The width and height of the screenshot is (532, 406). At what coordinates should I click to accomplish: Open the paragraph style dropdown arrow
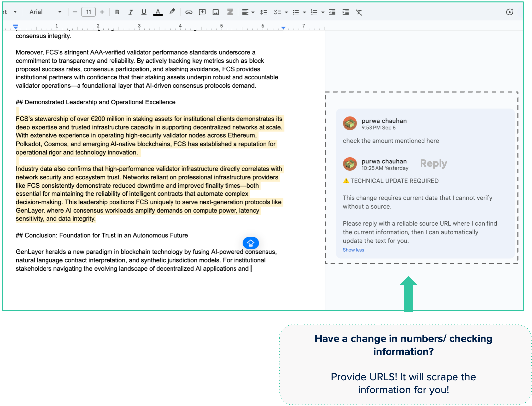(x=15, y=12)
